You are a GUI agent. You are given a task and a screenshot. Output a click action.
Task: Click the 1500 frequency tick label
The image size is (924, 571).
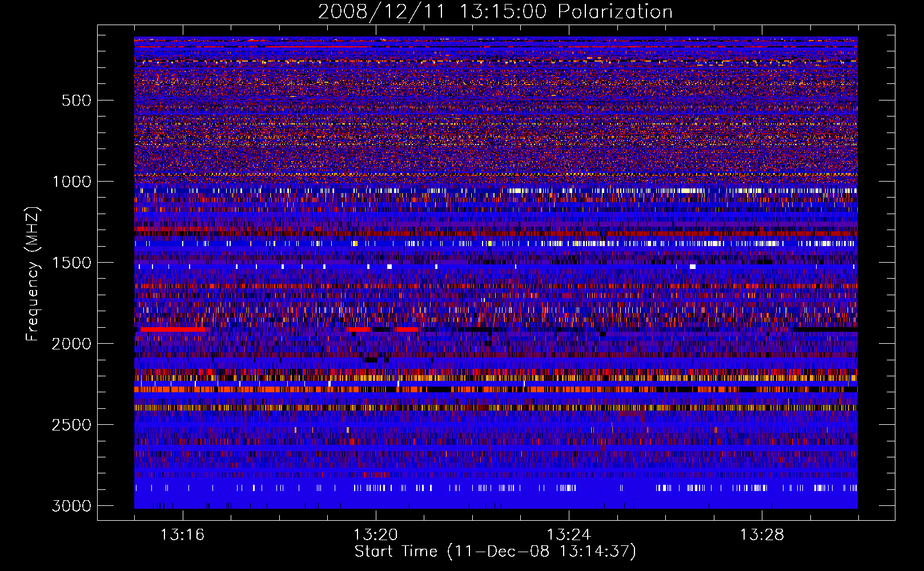tap(72, 263)
